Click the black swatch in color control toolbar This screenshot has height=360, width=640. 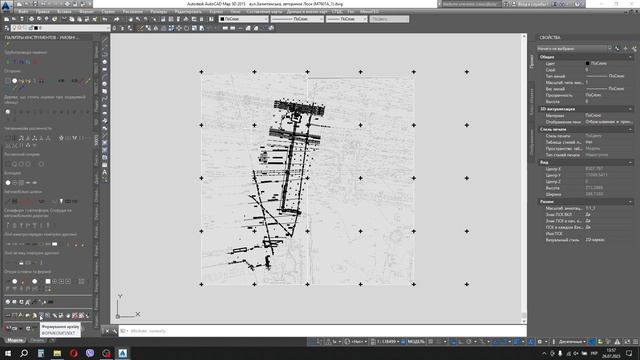coord(222,19)
